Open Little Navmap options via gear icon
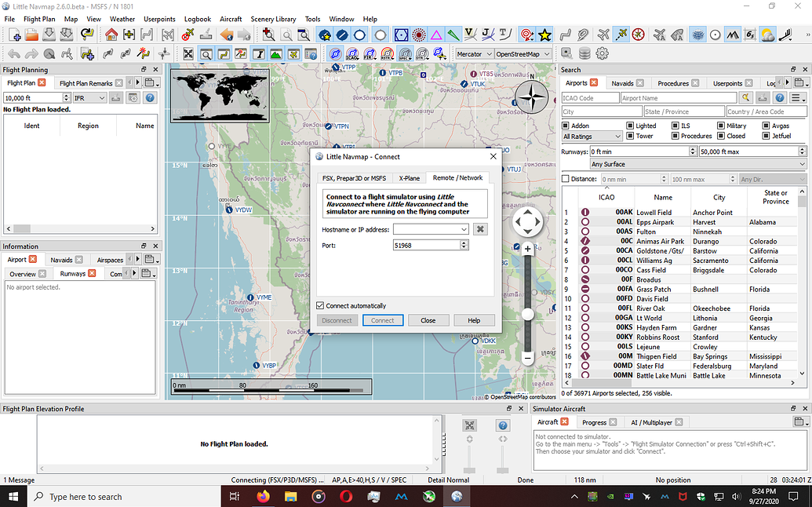Screen dimensions: 812x507 click(601, 54)
